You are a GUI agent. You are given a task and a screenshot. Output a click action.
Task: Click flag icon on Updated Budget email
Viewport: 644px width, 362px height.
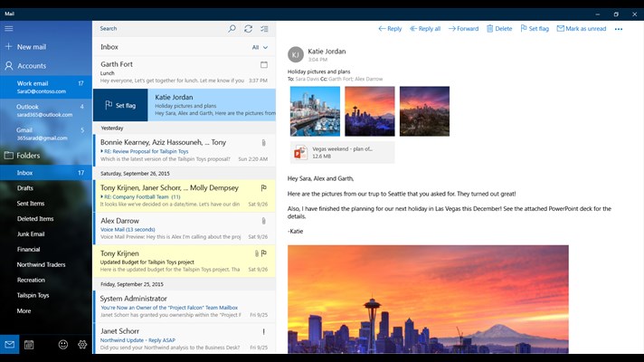(x=264, y=253)
